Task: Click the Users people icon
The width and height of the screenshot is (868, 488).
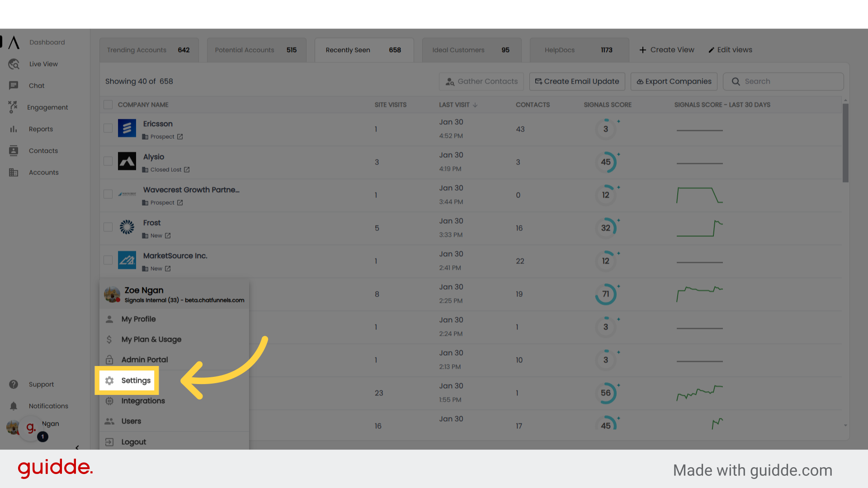Action: click(109, 421)
